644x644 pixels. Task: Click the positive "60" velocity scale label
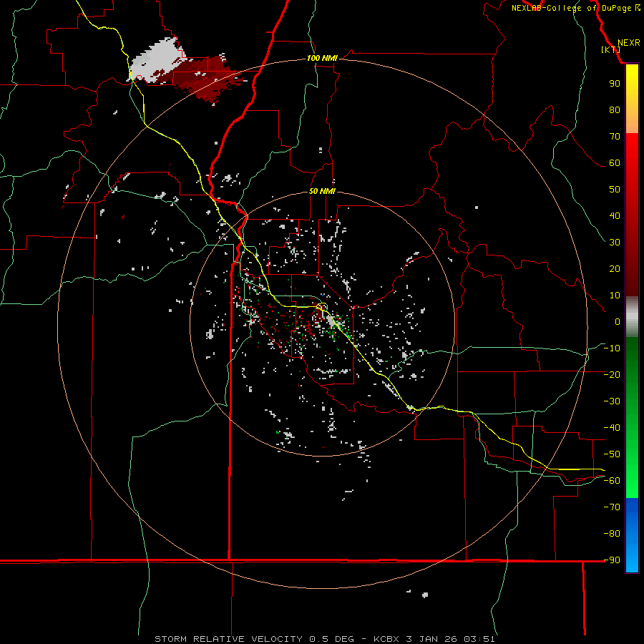(x=615, y=162)
